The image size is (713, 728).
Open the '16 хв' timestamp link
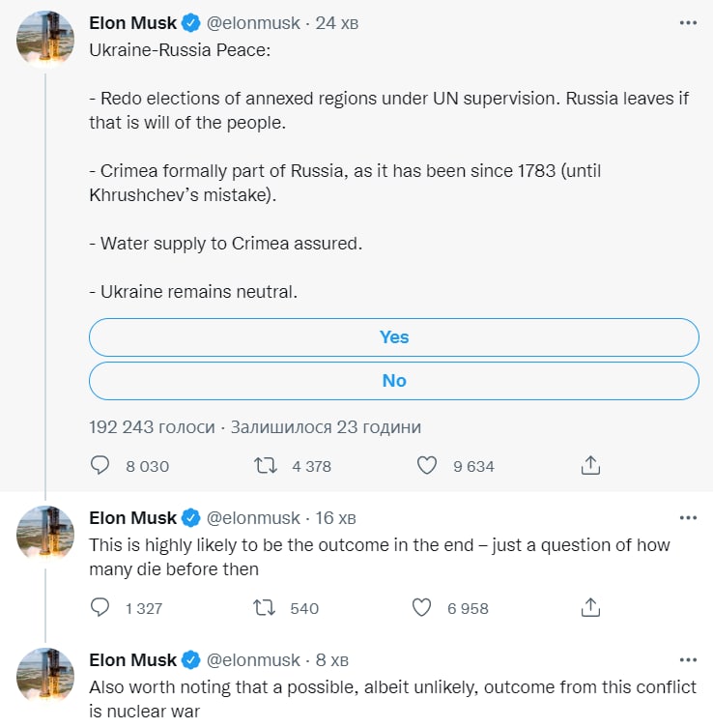pos(335,518)
